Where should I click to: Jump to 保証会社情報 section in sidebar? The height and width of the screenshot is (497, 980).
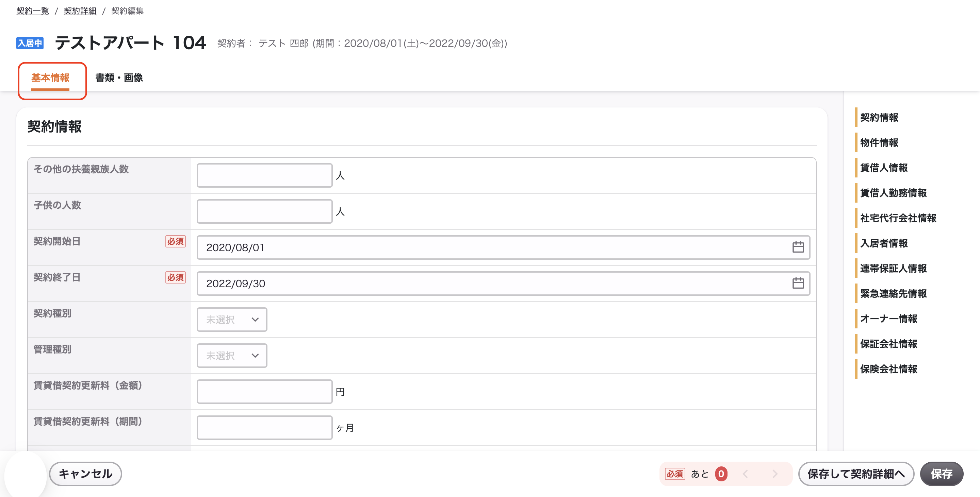click(888, 343)
